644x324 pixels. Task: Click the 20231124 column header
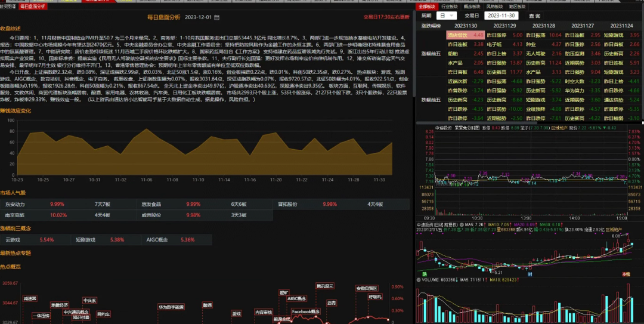pyautogui.click(x=622, y=26)
